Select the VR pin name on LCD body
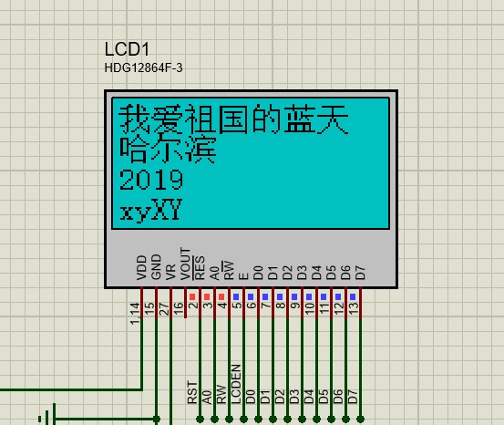Screen dimensions: 504x425 pyautogui.click(x=170, y=272)
